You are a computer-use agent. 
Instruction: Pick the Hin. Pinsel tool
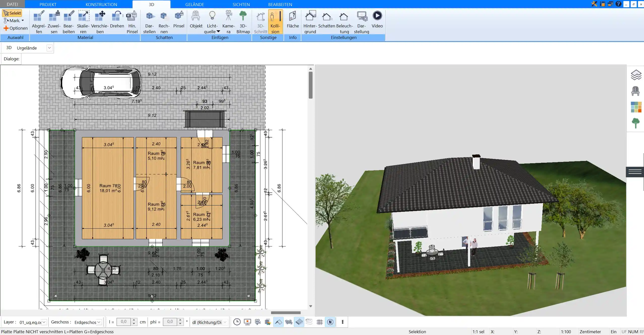click(132, 22)
